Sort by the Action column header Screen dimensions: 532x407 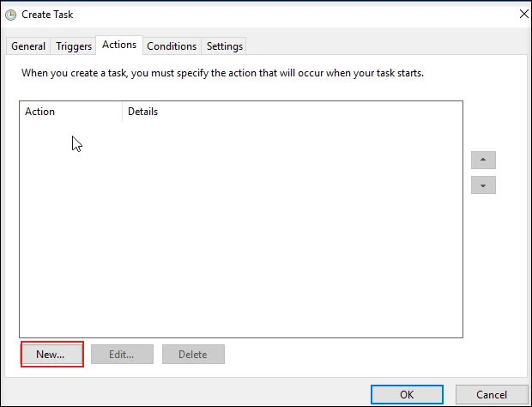70,112
